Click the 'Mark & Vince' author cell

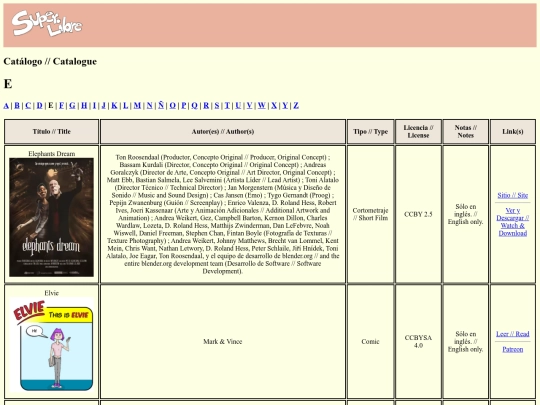click(222, 342)
